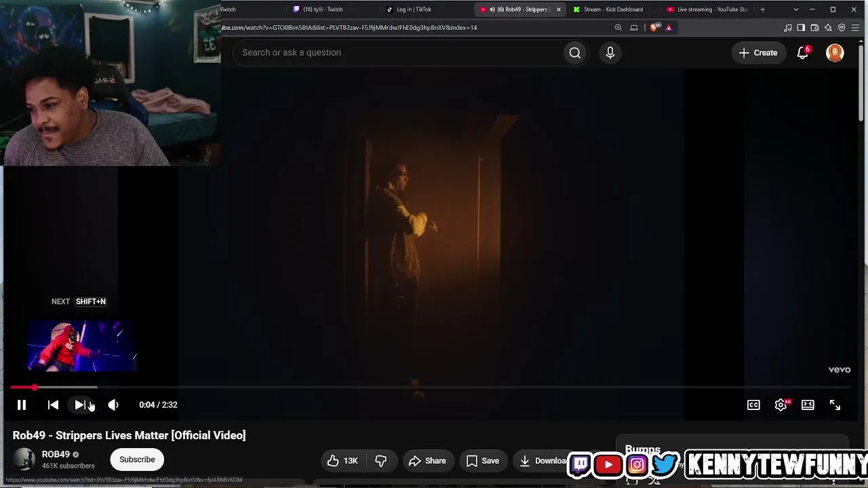Open the browser music note playlist icon
The height and width of the screenshot is (488, 868).
click(788, 28)
